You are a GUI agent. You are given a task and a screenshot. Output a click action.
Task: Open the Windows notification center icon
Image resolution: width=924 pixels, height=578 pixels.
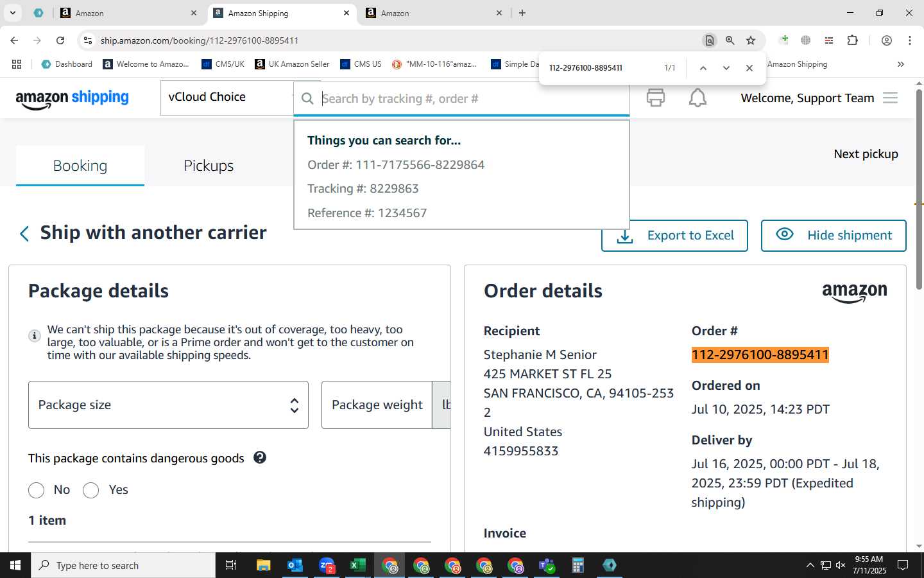pos(903,565)
